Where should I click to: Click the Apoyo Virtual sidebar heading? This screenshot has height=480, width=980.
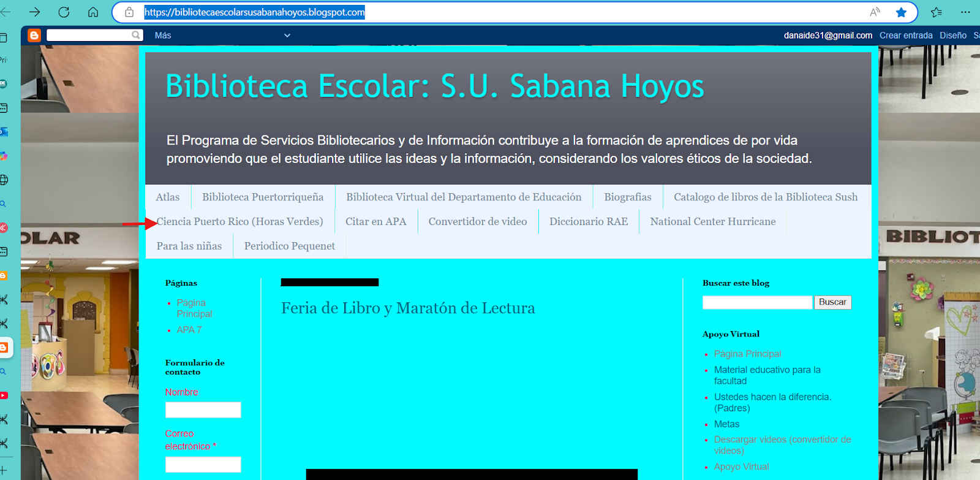tap(731, 334)
